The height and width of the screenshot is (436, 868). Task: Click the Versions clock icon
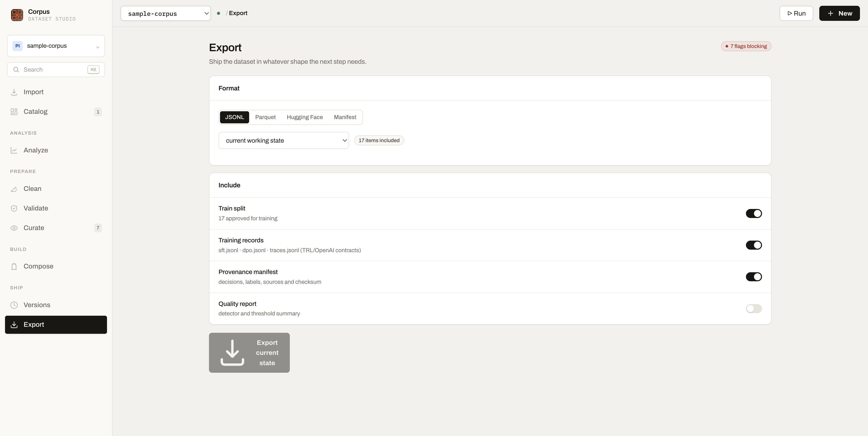click(14, 305)
